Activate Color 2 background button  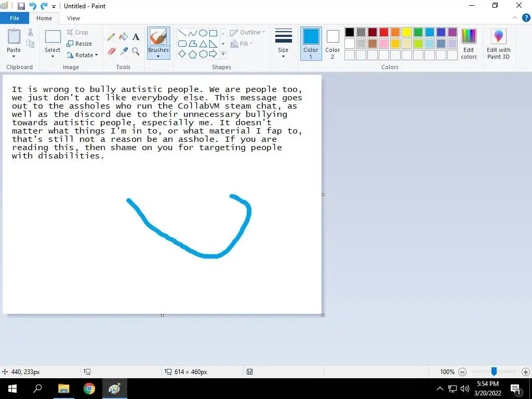coord(332,44)
